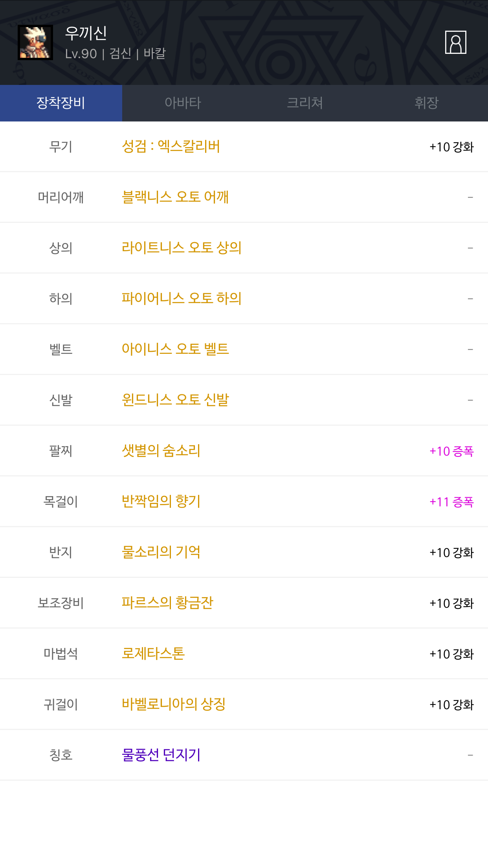This screenshot has width=488, height=868.
Task: View magic stone 로제타스톤
Action: [x=153, y=653]
